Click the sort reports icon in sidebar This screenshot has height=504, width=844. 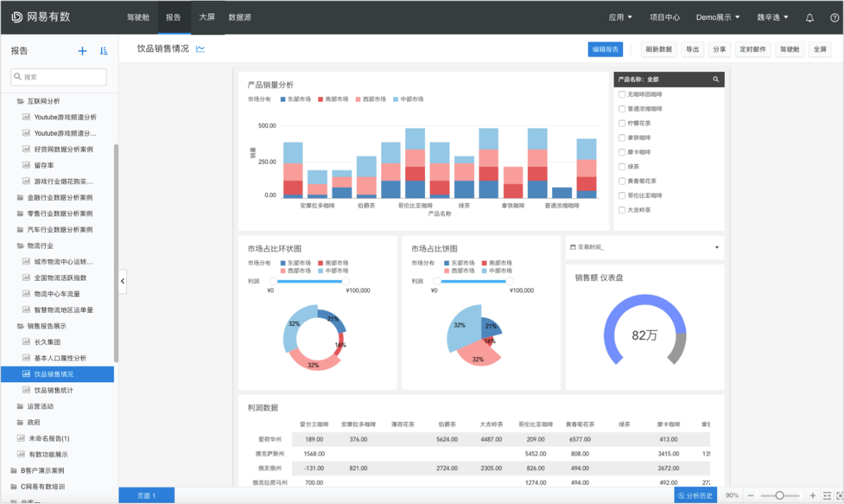(104, 51)
